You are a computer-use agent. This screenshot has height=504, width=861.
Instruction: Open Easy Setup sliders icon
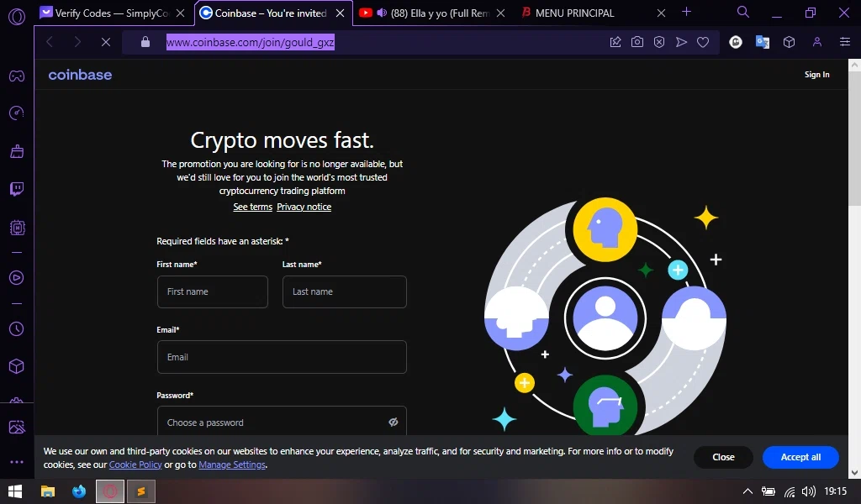(845, 42)
